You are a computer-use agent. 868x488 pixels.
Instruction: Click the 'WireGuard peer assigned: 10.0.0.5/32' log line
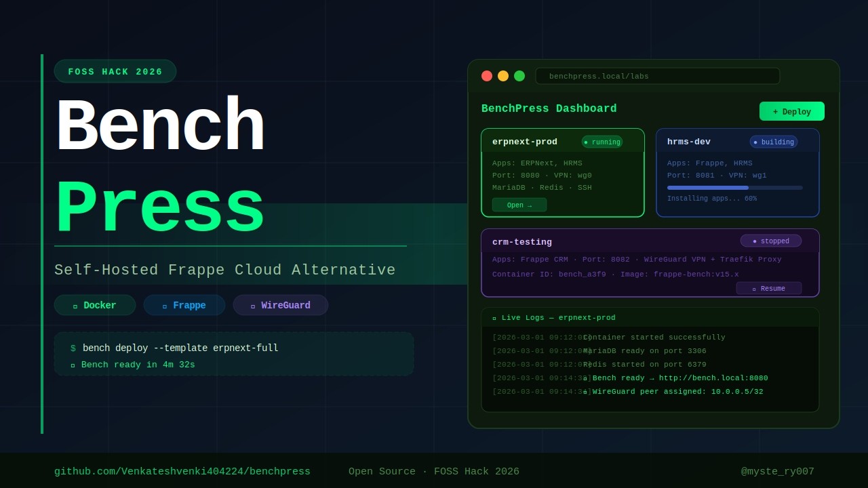click(x=673, y=391)
